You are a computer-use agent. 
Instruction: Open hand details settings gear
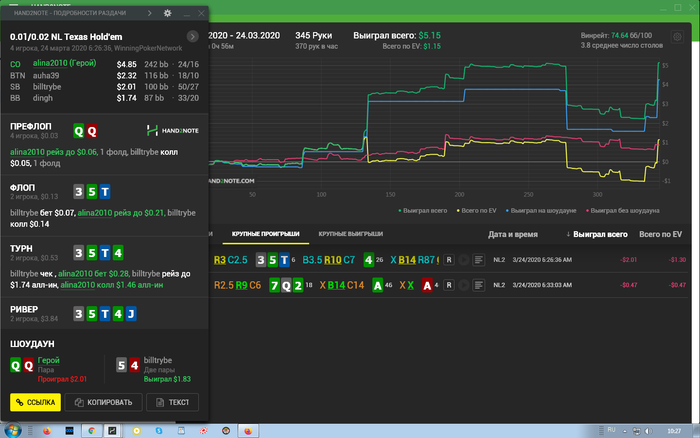[167, 13]
